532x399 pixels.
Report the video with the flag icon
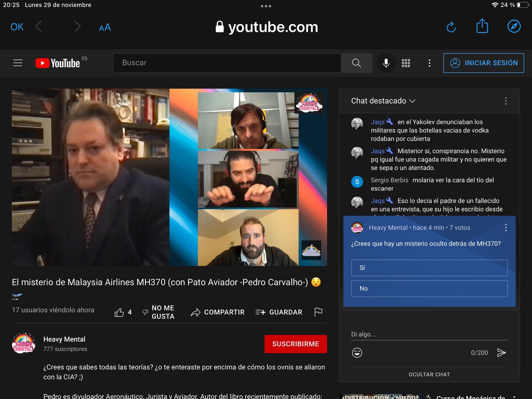(318, 312)
